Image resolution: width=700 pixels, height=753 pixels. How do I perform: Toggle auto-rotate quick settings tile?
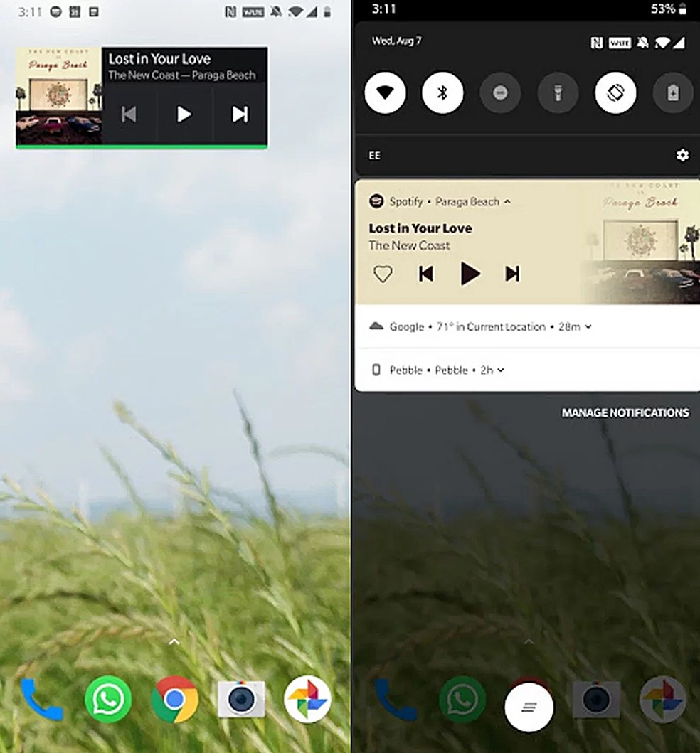pos(615,92)
